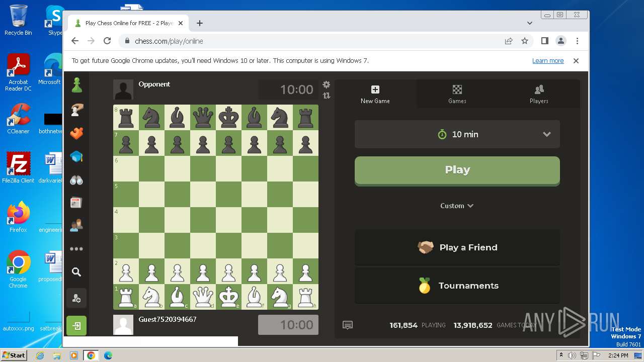
Task: Open the Recycle Bin
Action: click(x=19, y=21)
